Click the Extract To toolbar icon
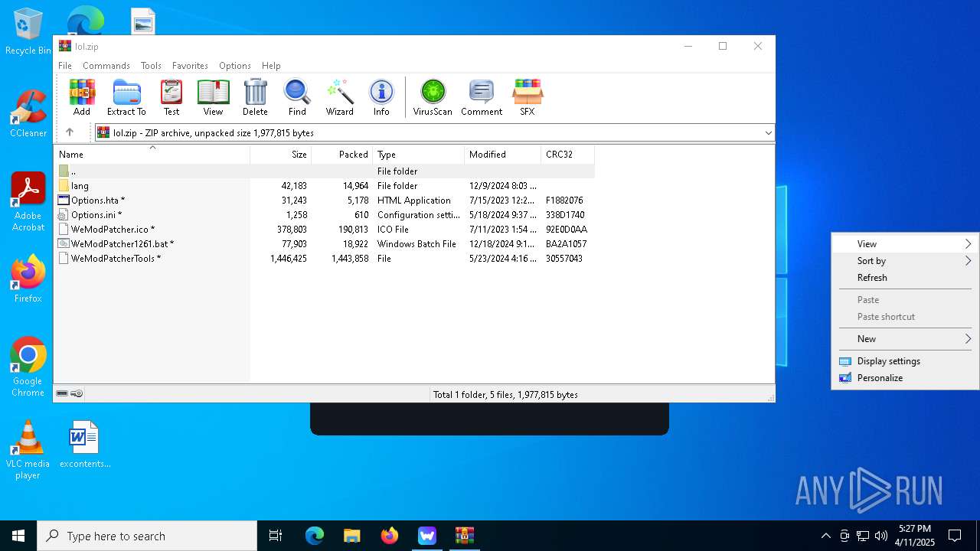Screen dimensions: 980x551 (x=126, y=97)
